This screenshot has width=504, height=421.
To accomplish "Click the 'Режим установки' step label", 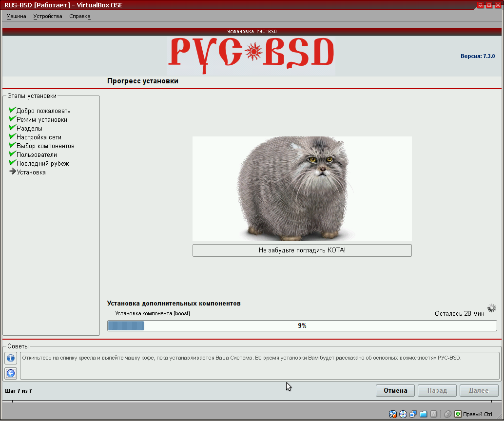I will (42, 119).
